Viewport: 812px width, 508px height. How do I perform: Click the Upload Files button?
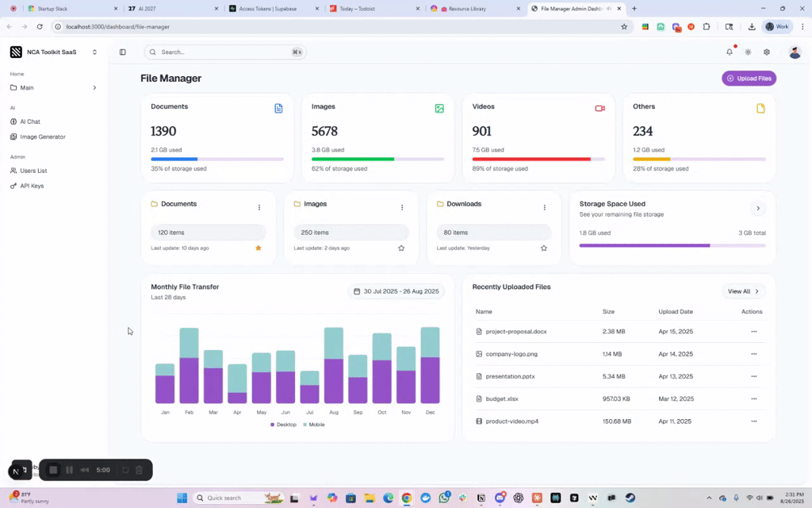point(749,79)
